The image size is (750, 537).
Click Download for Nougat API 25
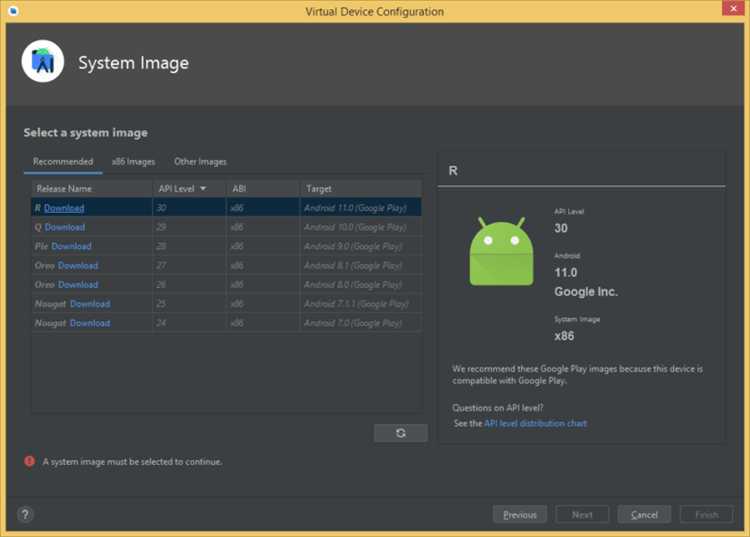pyautogui.click(x=90, y=304)
